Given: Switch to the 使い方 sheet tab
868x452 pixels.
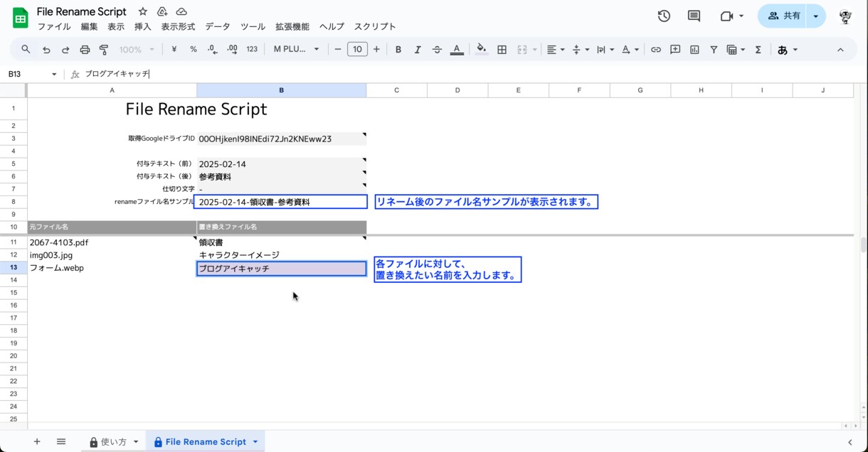Looking at the screenshot, I should point(113,441).
